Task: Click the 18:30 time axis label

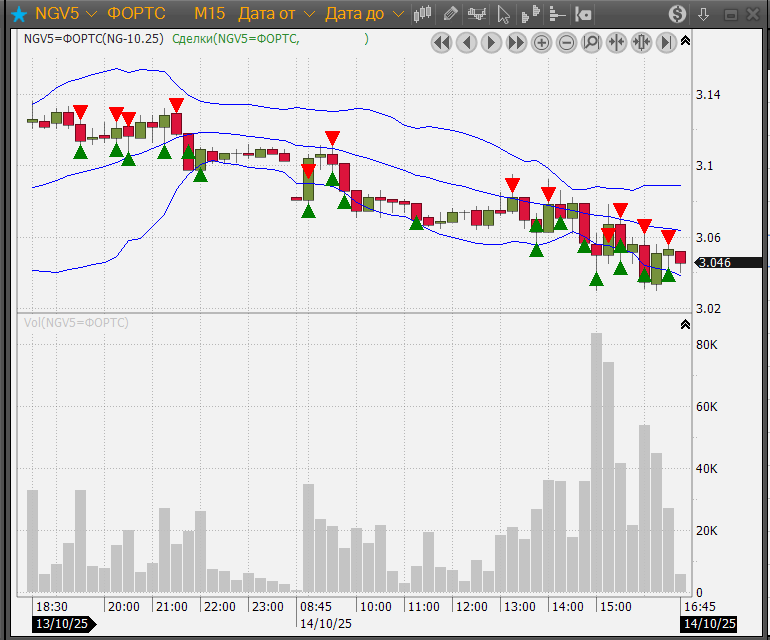Action: 52,607
